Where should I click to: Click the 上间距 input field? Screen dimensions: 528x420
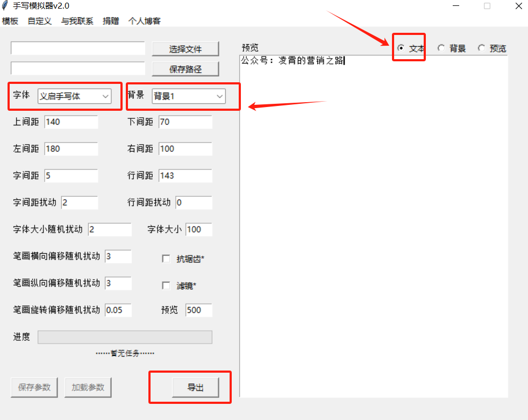(x=71, y=122)
